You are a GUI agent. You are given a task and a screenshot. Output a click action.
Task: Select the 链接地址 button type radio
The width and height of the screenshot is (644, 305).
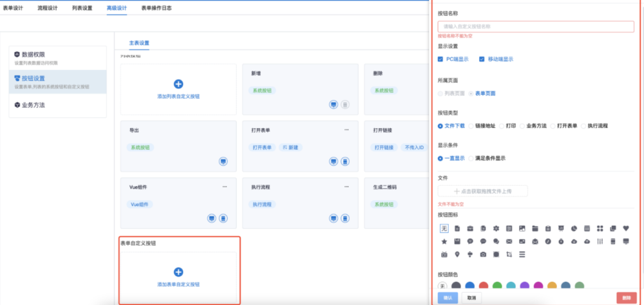pos(471,126)
